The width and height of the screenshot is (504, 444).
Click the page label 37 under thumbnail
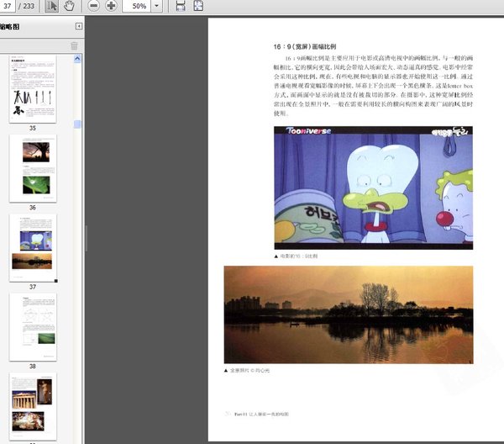pos(33,287)
